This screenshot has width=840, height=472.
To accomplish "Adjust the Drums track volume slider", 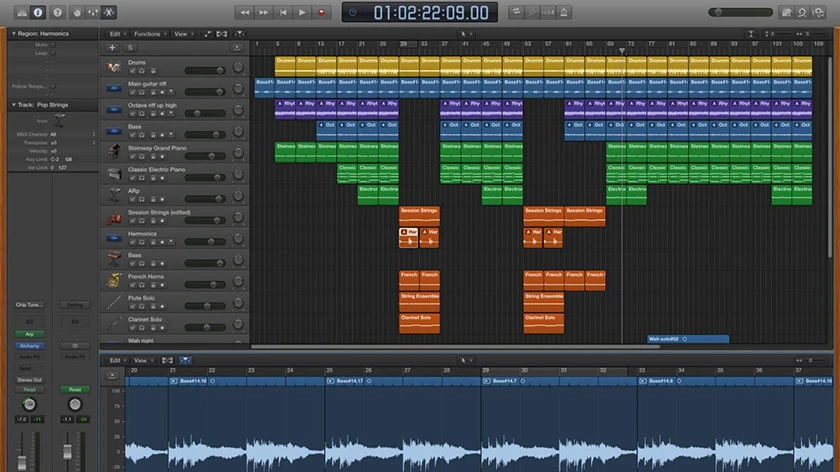I will coord(205,70).
